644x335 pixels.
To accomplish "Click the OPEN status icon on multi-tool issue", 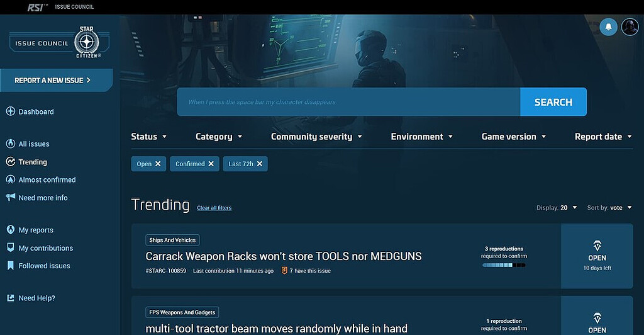I will (x=597, y=318).
